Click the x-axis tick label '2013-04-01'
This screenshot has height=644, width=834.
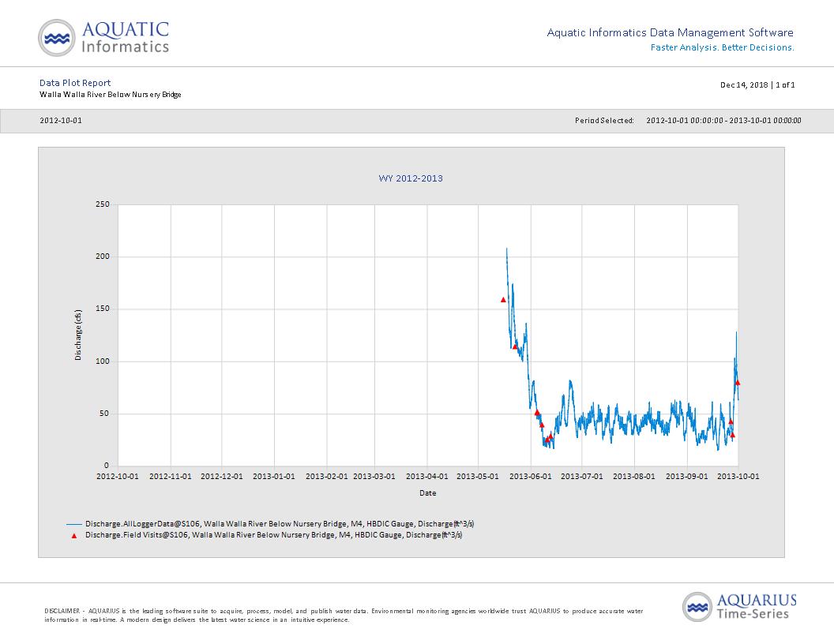427,476
